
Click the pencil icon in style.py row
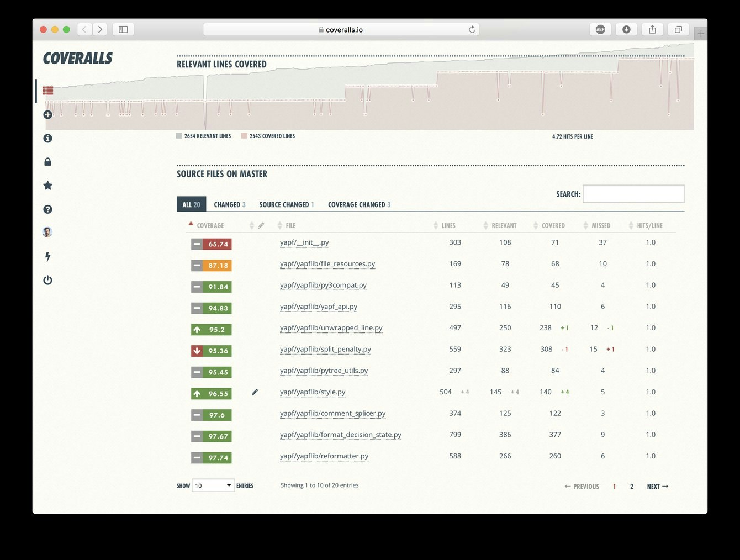255,392
